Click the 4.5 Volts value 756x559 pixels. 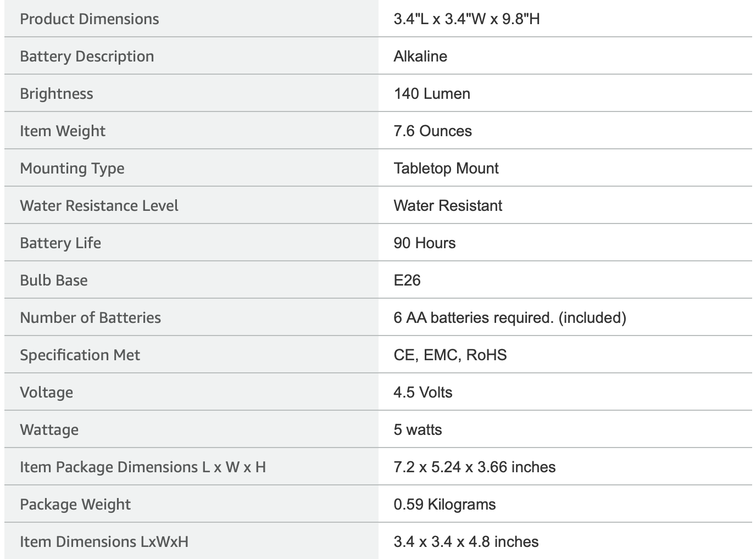[x=423, y=393]
